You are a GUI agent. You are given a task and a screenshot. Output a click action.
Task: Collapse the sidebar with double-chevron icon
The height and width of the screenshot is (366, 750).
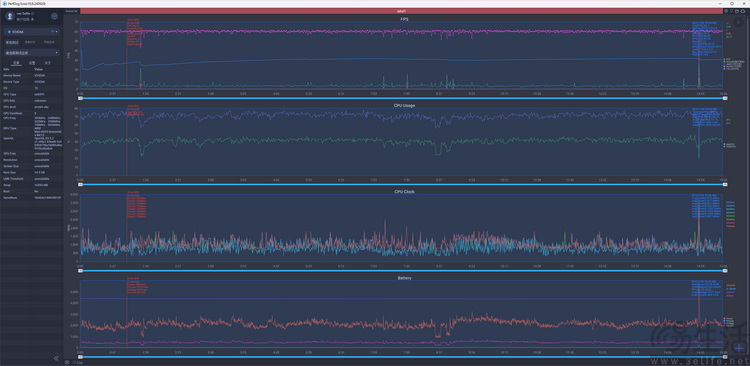(56, 358)
